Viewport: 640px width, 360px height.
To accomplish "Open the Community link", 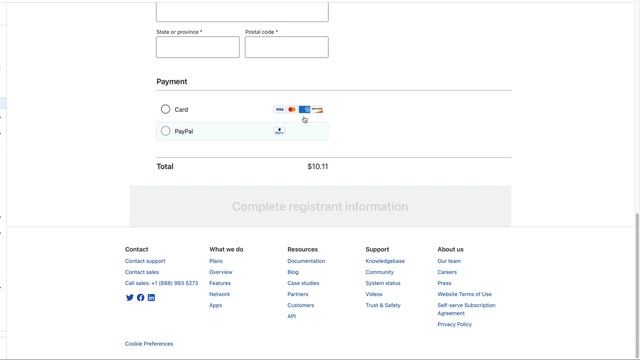I will coord(380,272).
